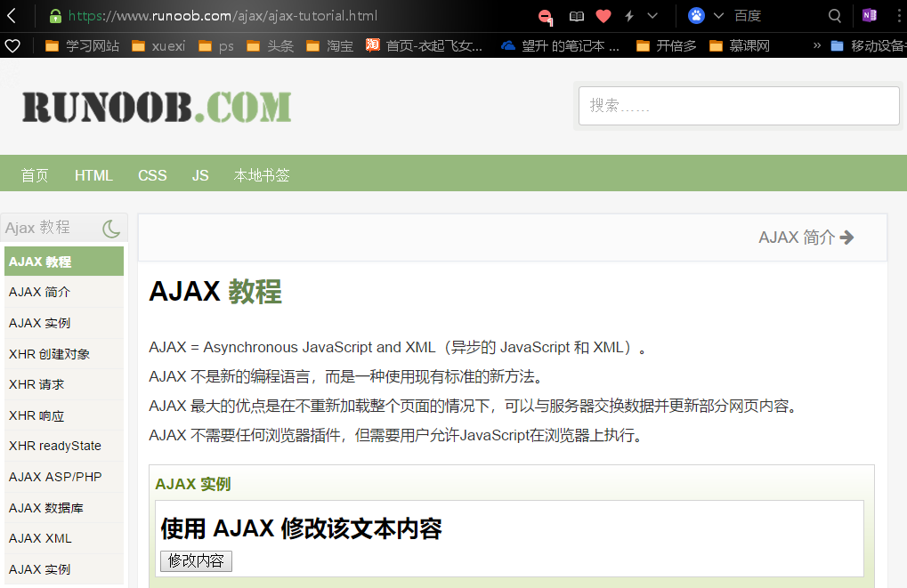Open the OneNote clipper extension icon

[870, 15]
